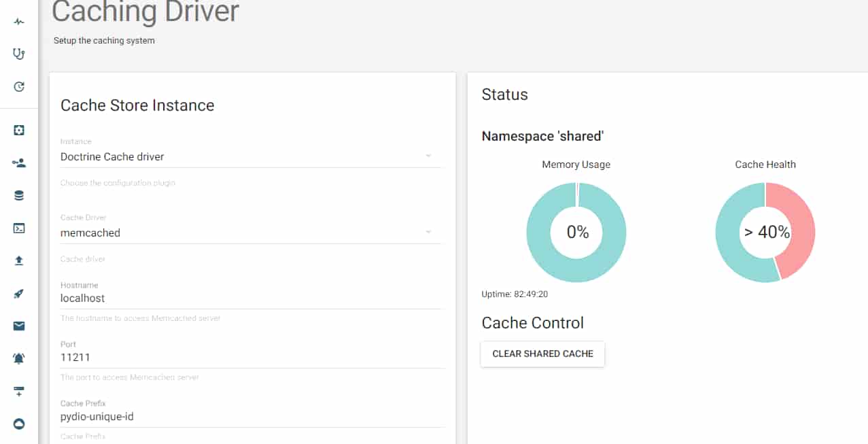The image size is (868, 444).
Task: Click the Cache Prefix field with pydio-unique-id
Action: click(252, 416)
